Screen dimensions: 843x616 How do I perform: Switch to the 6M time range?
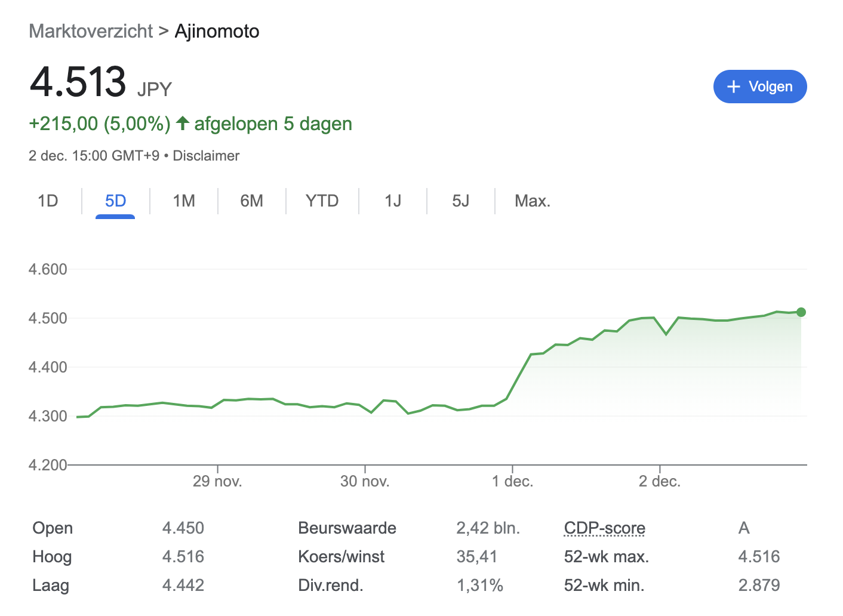pos(251,201)
